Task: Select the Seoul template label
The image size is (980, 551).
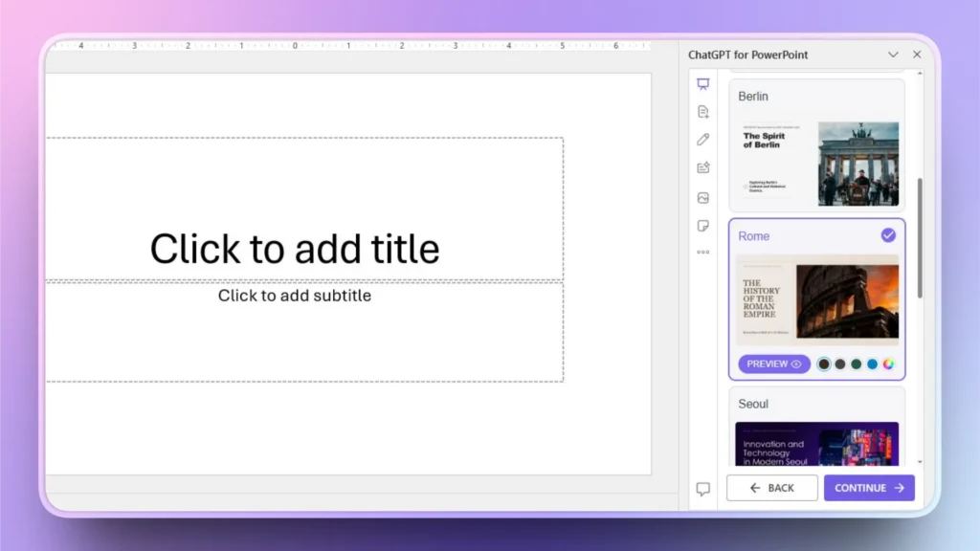Action: [x=753, y=404]
